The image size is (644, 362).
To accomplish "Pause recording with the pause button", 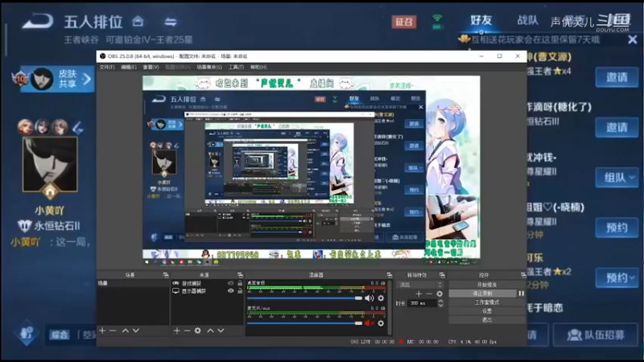I will (521, 294).
